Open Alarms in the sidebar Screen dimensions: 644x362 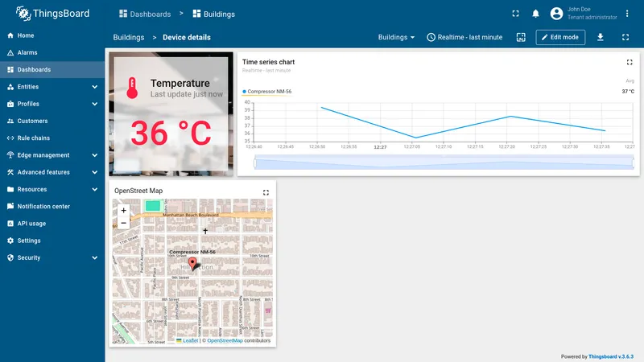tap(52, 52)
